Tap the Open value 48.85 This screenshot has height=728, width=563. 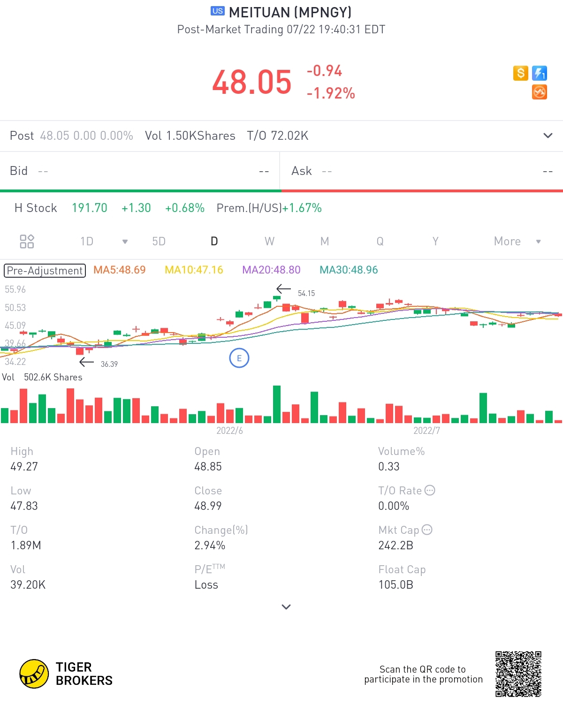208,466
